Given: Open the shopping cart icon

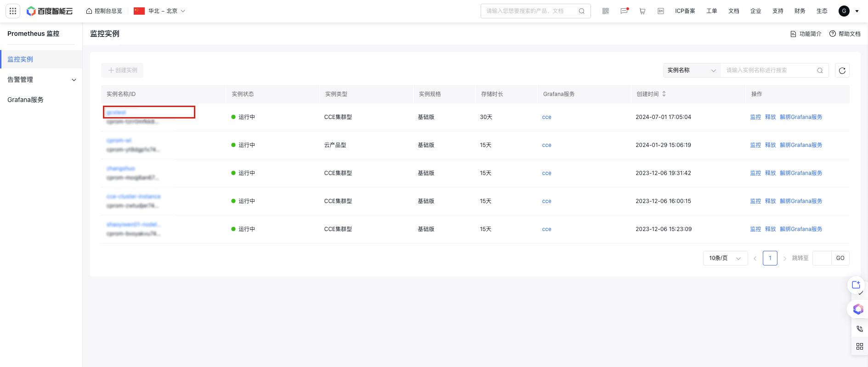Looking at the screenshot, I should (642, 11).
